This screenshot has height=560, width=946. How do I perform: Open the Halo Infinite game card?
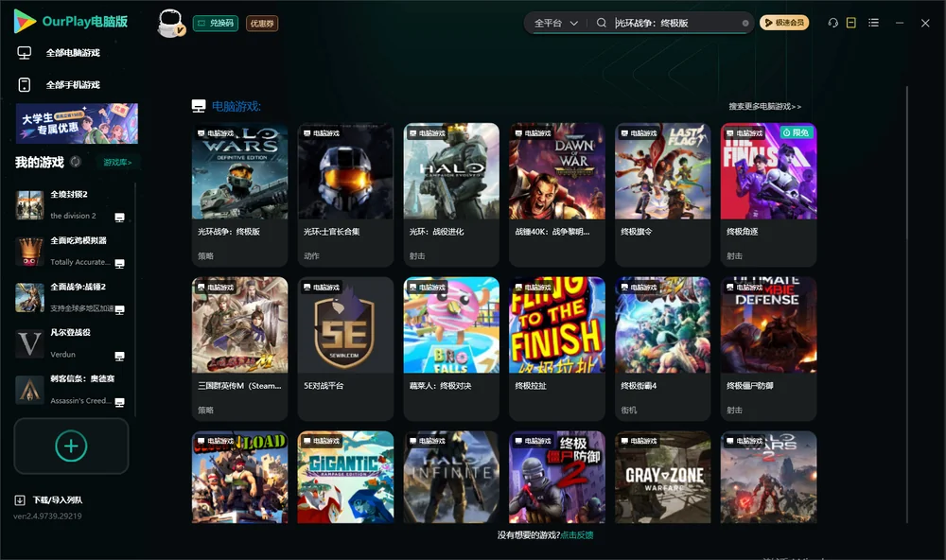pos(451,477)
